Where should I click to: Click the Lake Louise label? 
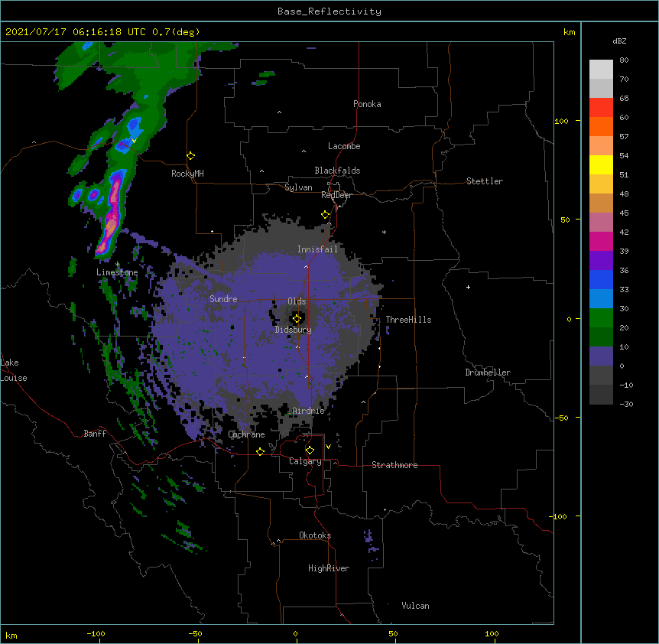[x=14, y=370]
